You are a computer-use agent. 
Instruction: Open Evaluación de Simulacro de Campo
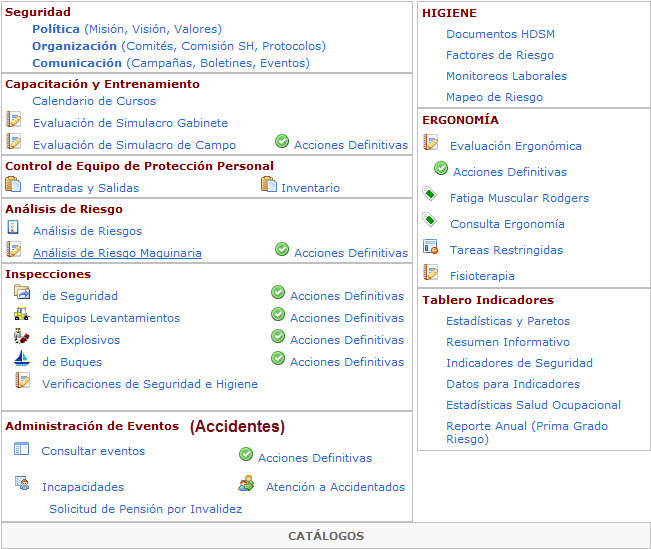coord(135,145)
